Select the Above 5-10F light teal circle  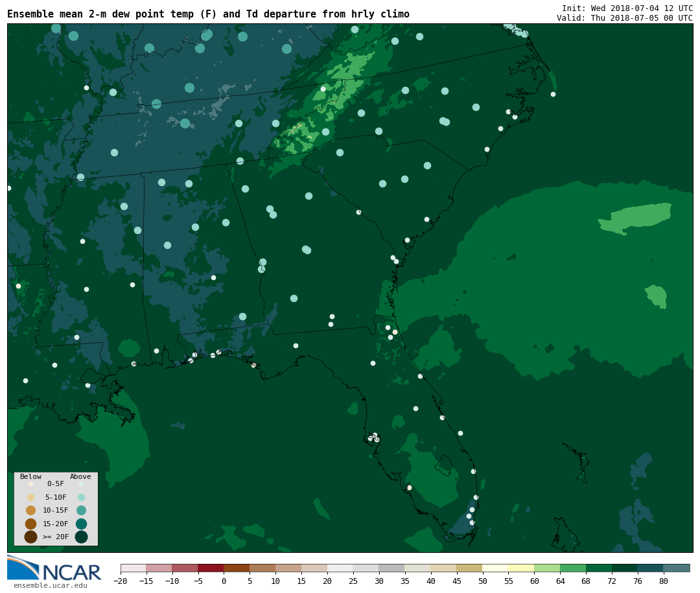[x=81, y=497]
